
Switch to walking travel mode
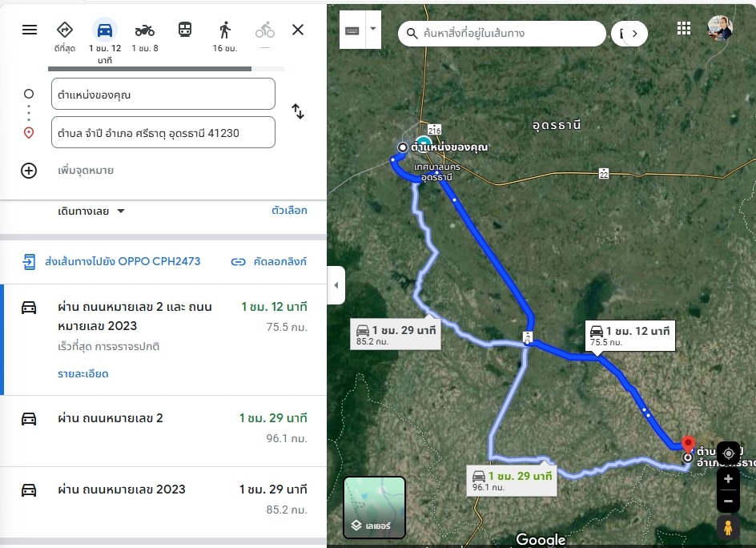click(225, 30)
